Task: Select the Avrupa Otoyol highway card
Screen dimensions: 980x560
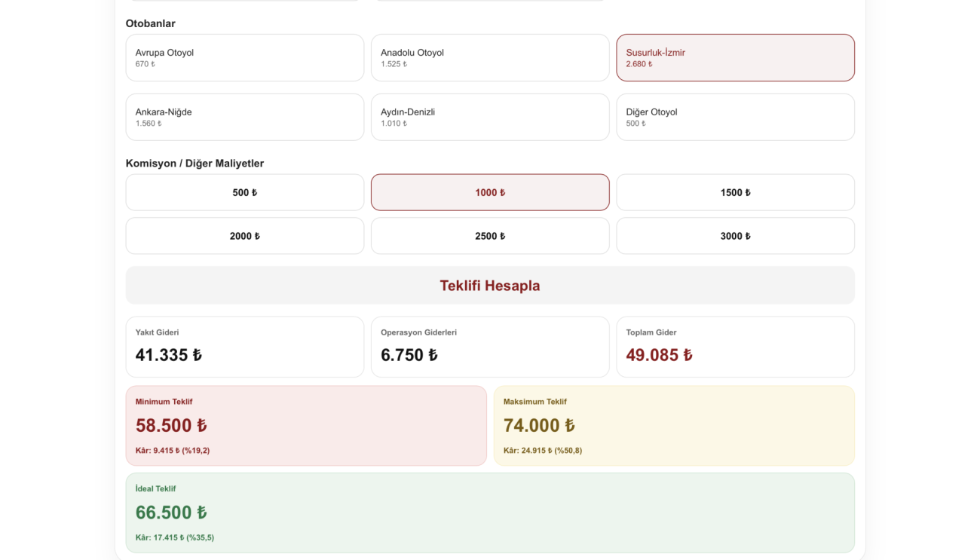Action: pos(245,57)
